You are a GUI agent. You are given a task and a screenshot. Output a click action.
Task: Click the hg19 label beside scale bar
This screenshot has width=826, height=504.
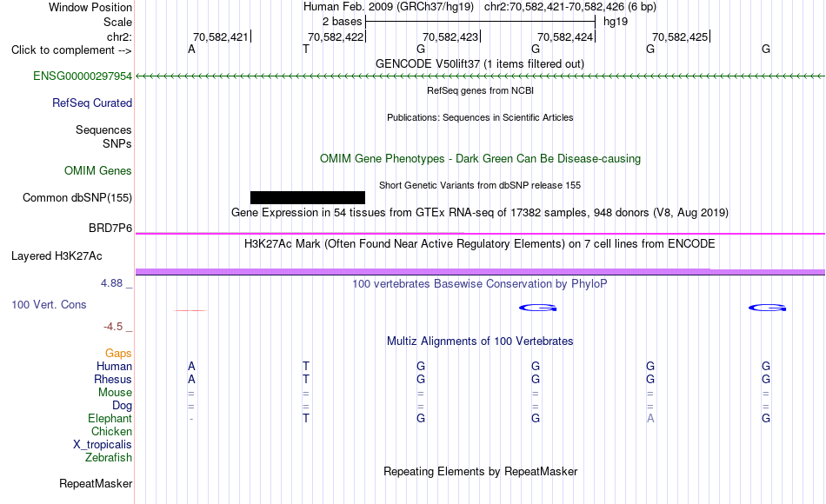point(616,22)
